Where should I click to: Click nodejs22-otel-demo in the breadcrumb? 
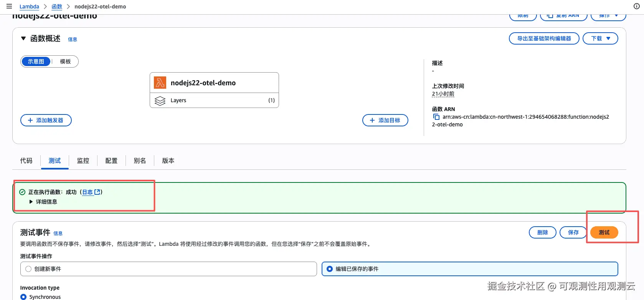point(100,7)
